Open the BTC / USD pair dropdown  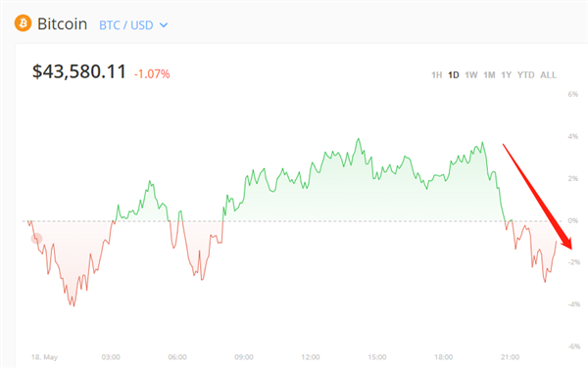pyautogui.click(x=133, y=25)
